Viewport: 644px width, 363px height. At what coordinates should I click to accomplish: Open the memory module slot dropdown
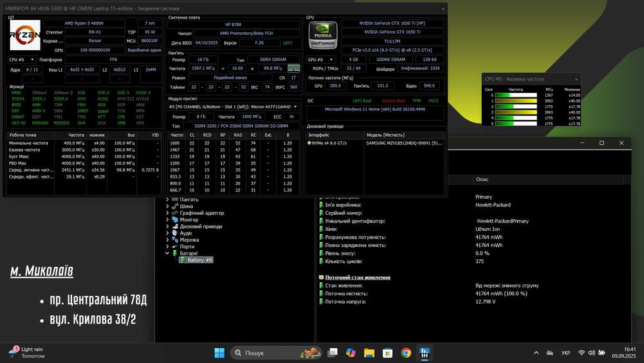(x=233, y=106)
